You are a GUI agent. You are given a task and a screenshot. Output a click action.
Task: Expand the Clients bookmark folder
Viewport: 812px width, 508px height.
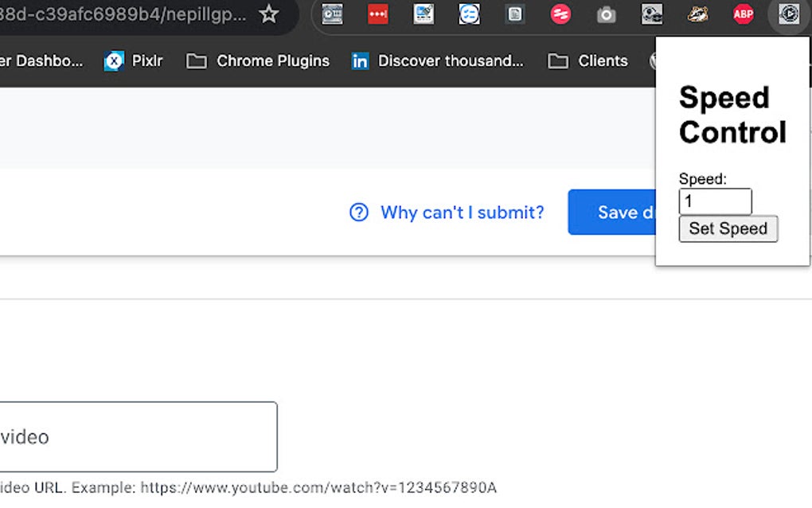(x=587, y=61)
